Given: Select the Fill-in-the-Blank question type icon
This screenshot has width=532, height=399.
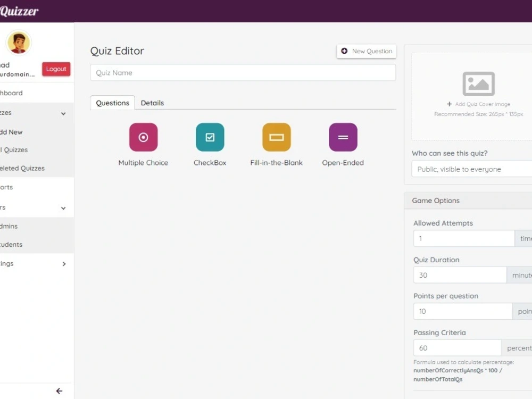Looking at the screenshot, I should [276, 137].
